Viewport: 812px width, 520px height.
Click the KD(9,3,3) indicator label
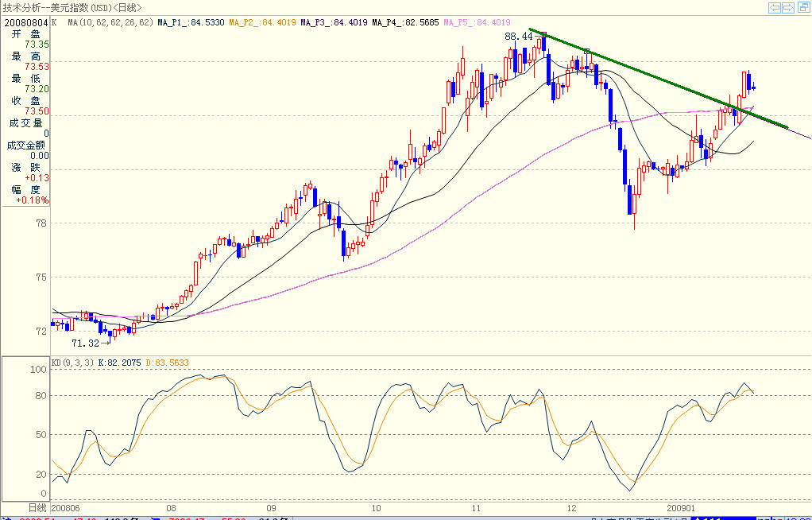tap(72, 363)
